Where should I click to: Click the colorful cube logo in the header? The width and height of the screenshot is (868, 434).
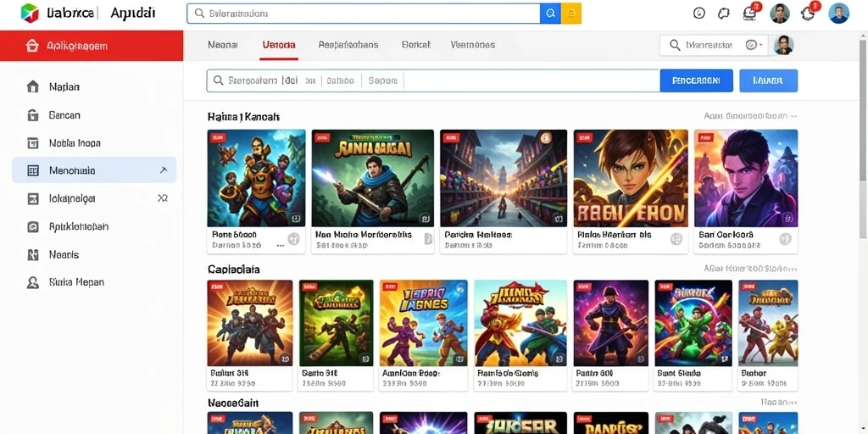[30, 13]
